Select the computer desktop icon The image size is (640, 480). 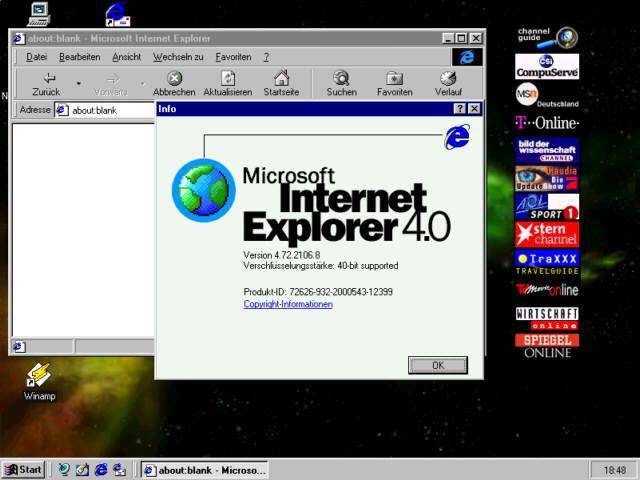click(x=39, y=14)
